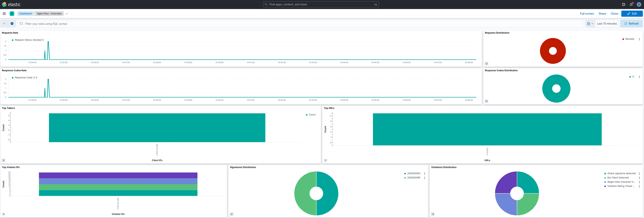Open options for Bot Client Detected legend
This screenshot has height=218, width=644.
coord(639,178)
